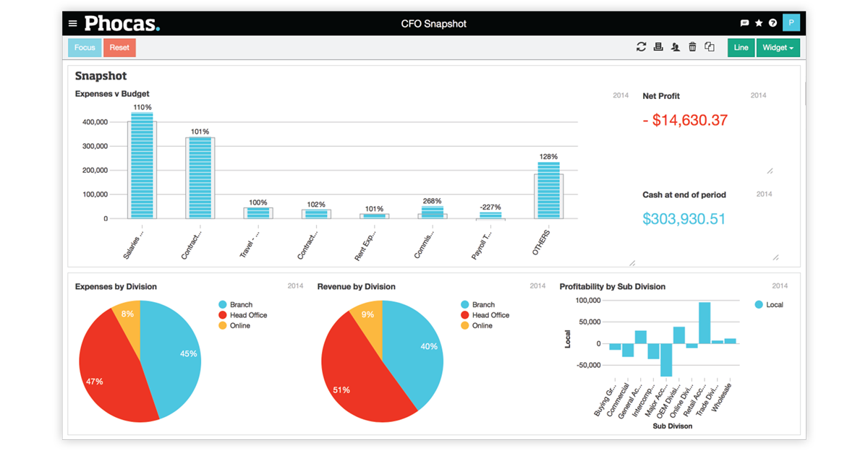Duplicate the dashboard with the copy icon
The image size is (868, 451).
[710, 46]
